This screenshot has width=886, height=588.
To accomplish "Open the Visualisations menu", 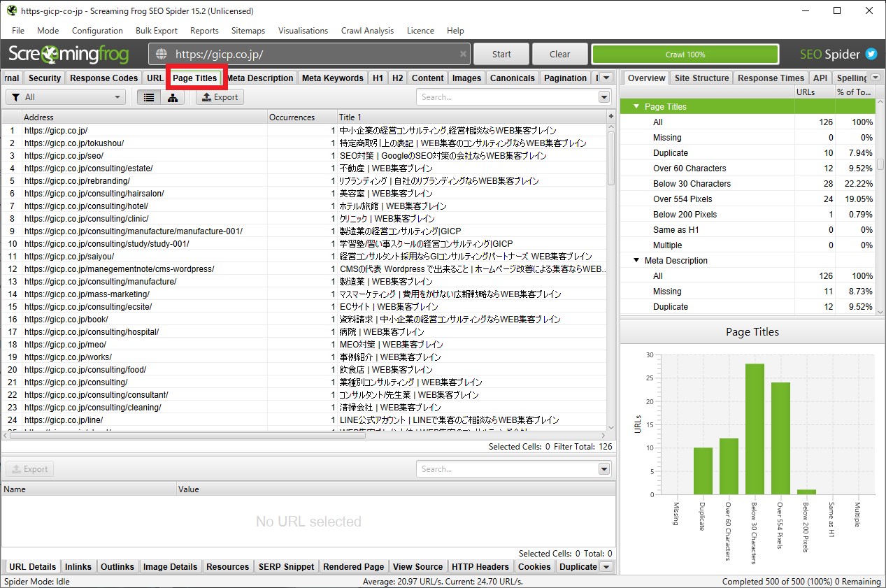I will 303,31.
